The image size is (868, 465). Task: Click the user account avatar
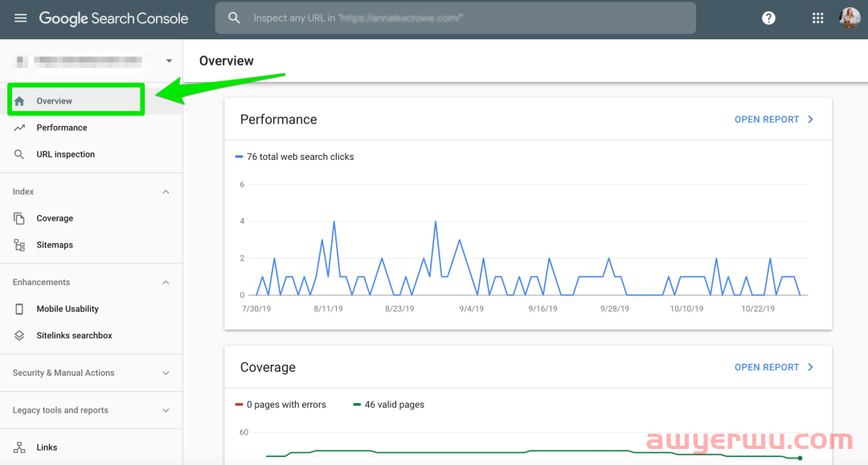pyautogui.click(x=850, y=18)
